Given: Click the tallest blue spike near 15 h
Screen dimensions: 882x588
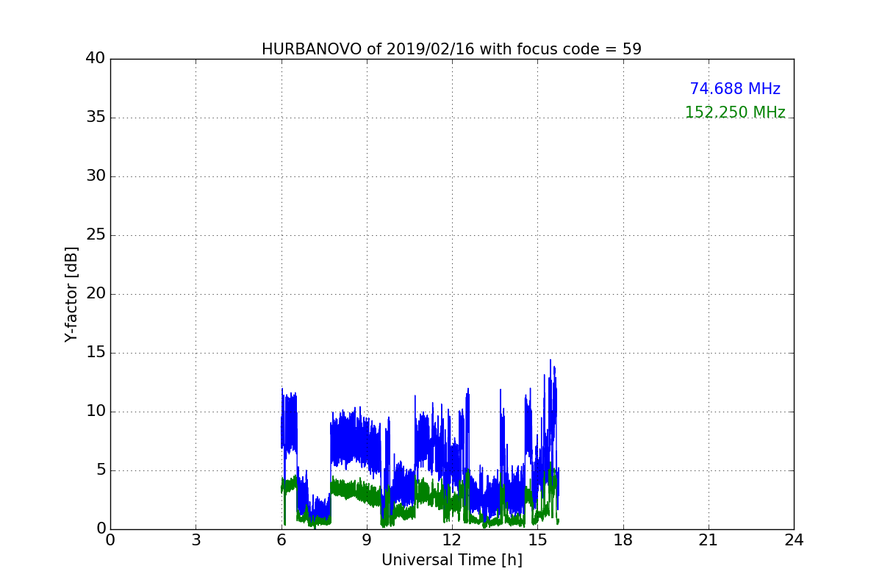Looking at the screenshot, I should 550,367.
